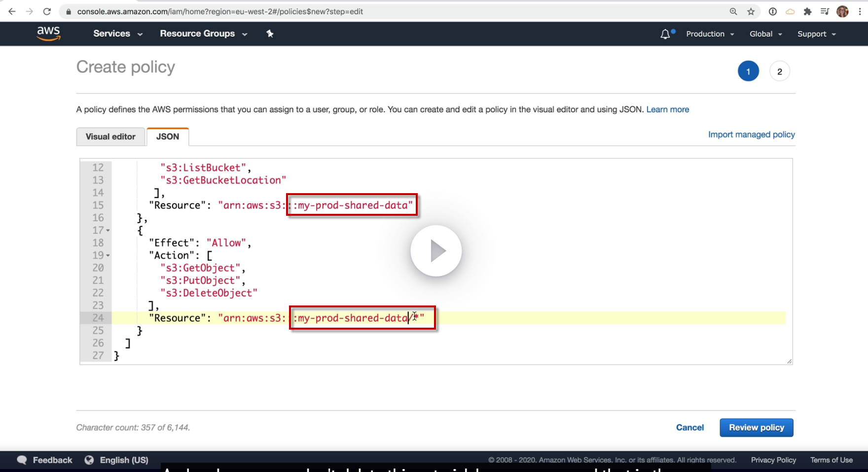This screenshot has width=868, height=472.
Task: Switch to the Visual editor tab
Action: (110, 136)
